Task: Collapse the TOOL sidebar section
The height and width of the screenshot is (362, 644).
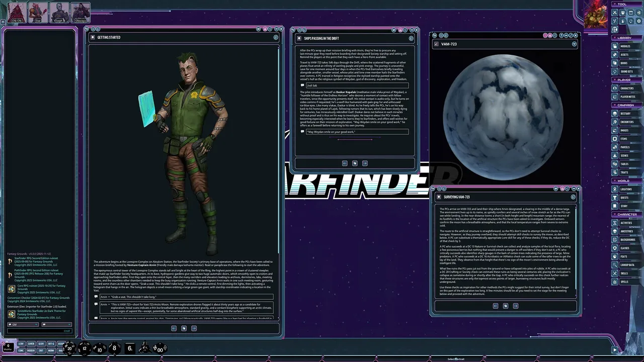Action: click(x=627, y=4)
